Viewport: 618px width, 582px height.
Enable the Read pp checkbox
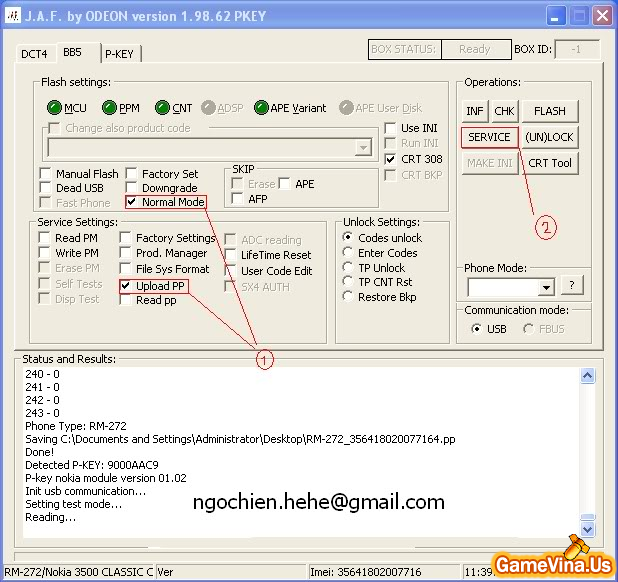click(x=125, y=300)
